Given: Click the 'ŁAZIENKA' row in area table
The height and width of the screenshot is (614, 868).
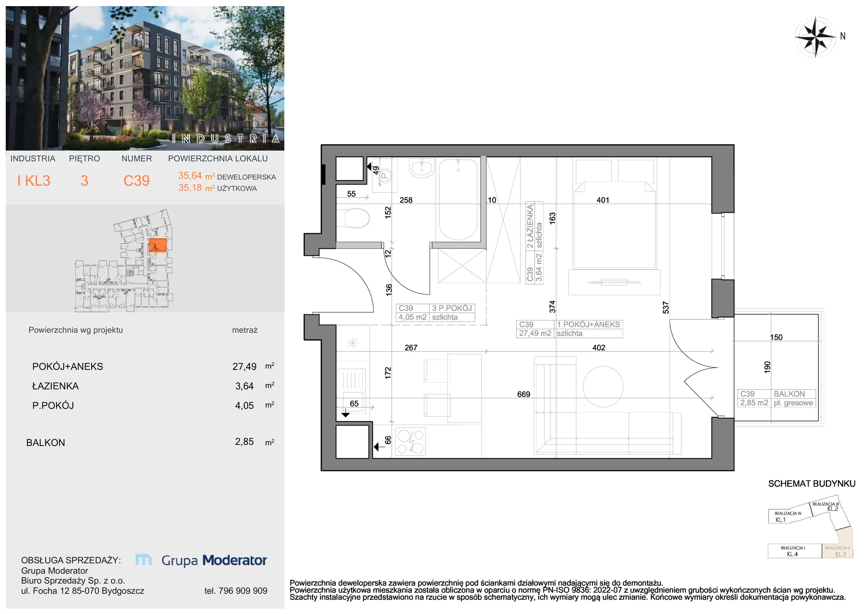Looking at the screenshot, I should click(153, 386).
